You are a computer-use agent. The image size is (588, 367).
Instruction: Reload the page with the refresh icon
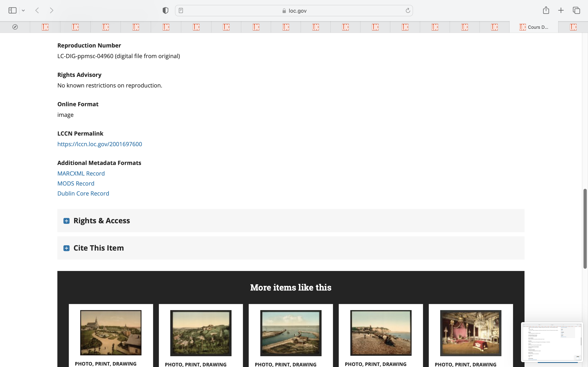click(x=408, y=10)
